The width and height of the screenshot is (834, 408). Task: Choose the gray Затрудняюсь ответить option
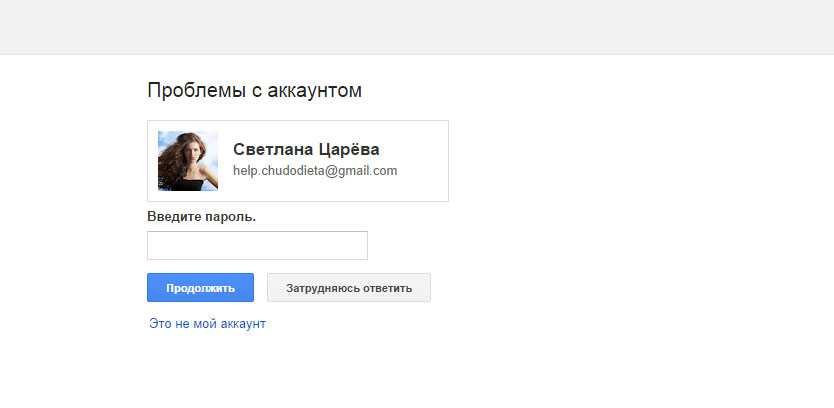(x=349, y=288)
